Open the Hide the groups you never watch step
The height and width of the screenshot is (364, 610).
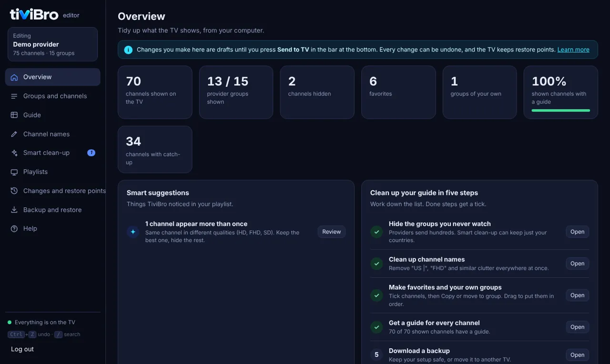coord(578,232)
